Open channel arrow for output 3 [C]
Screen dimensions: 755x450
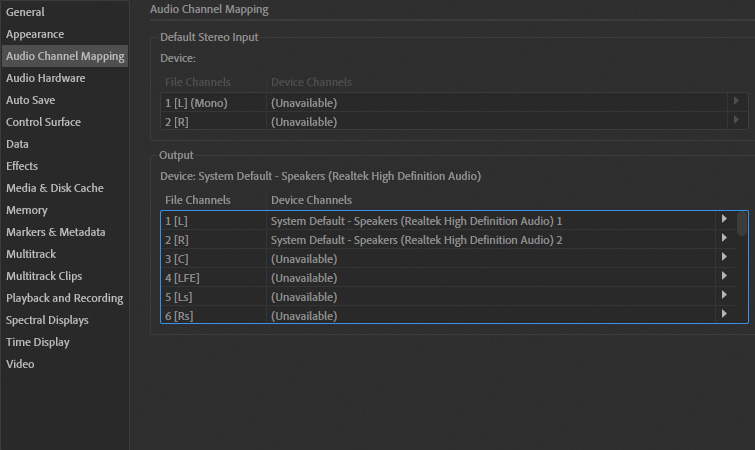tap(724, 258)
